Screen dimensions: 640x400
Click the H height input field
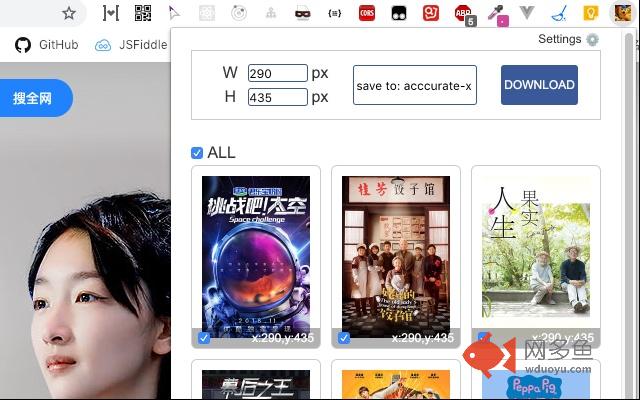pos(278,97)
